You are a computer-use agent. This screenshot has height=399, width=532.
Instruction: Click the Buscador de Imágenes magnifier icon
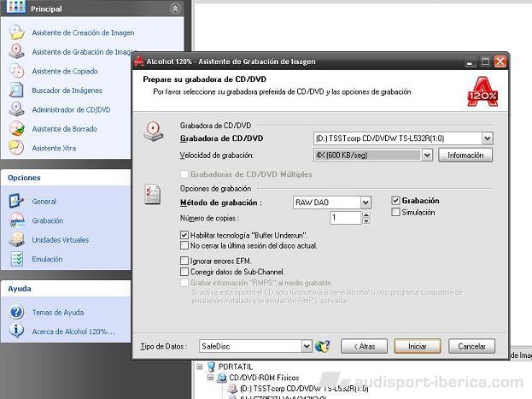(x=16, y=91)
